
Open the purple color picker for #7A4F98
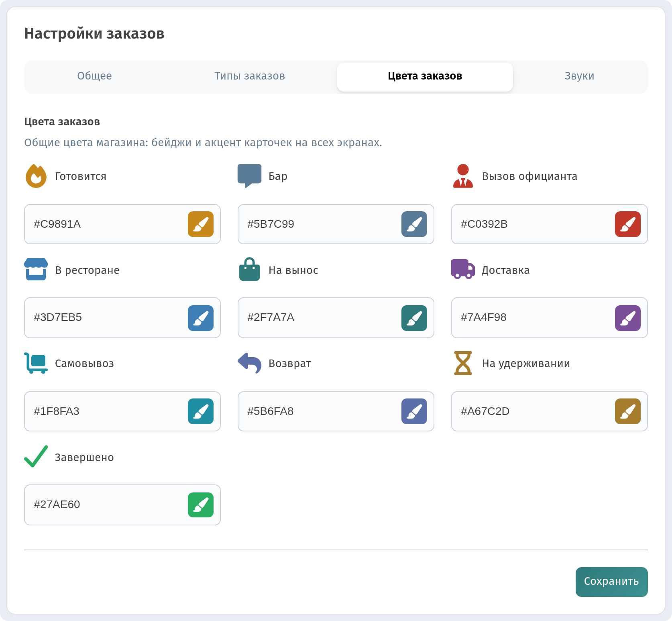tap(628, 318)
